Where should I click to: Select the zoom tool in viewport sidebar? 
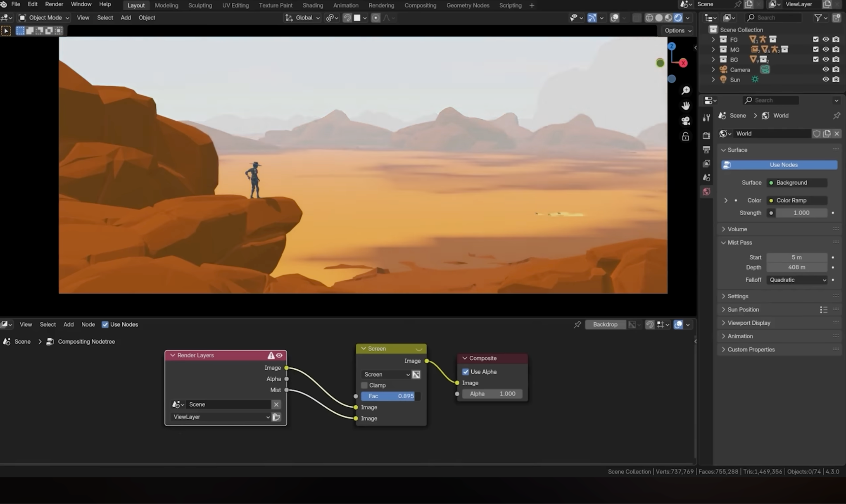[685, 90]
